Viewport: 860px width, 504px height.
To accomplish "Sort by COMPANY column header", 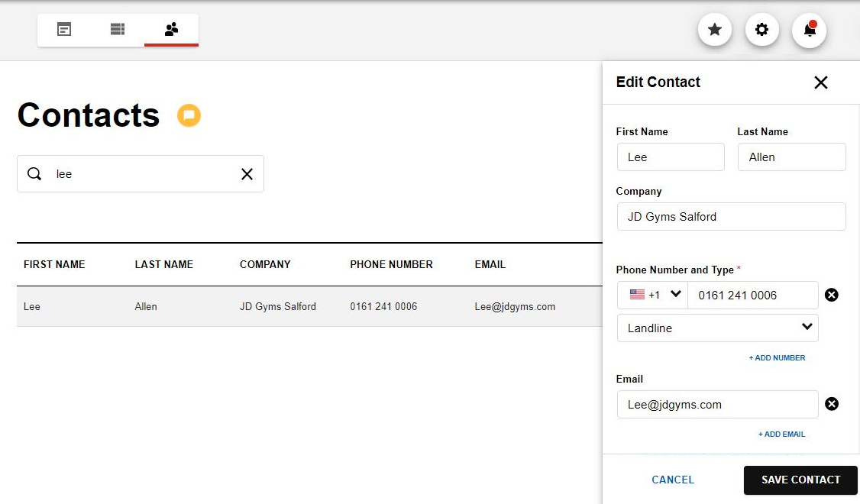I will pyautogui.click(x=265, y=264).
